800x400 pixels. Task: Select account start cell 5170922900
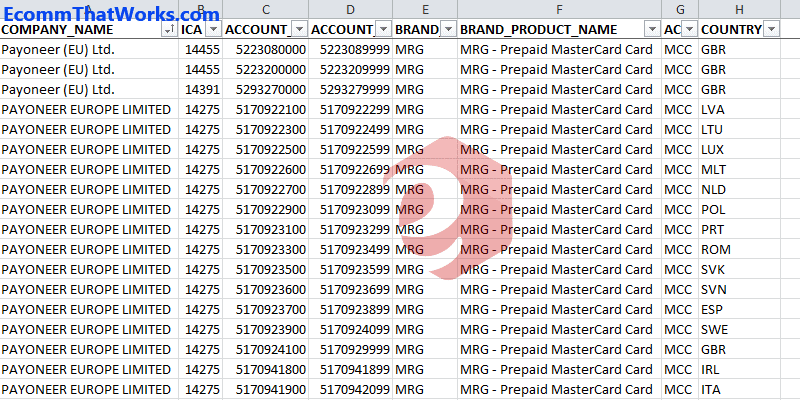266,209
